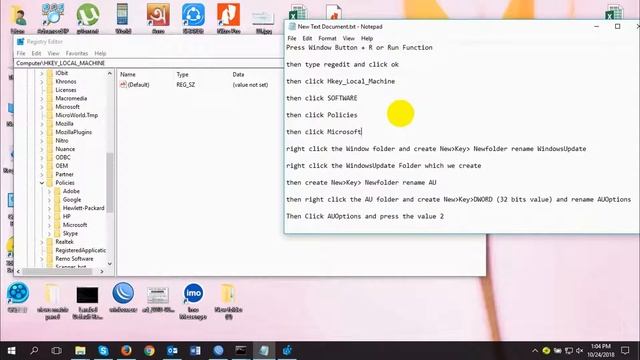Open the imo messenger desktop shortcut

pyautogui.click(x=193, y=294)
